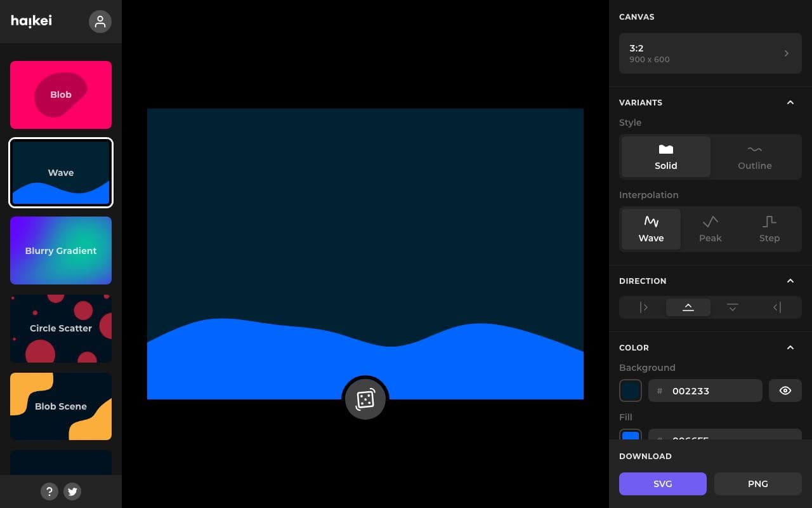
Task: Download the design as PNG
Action: pos(758,484)
